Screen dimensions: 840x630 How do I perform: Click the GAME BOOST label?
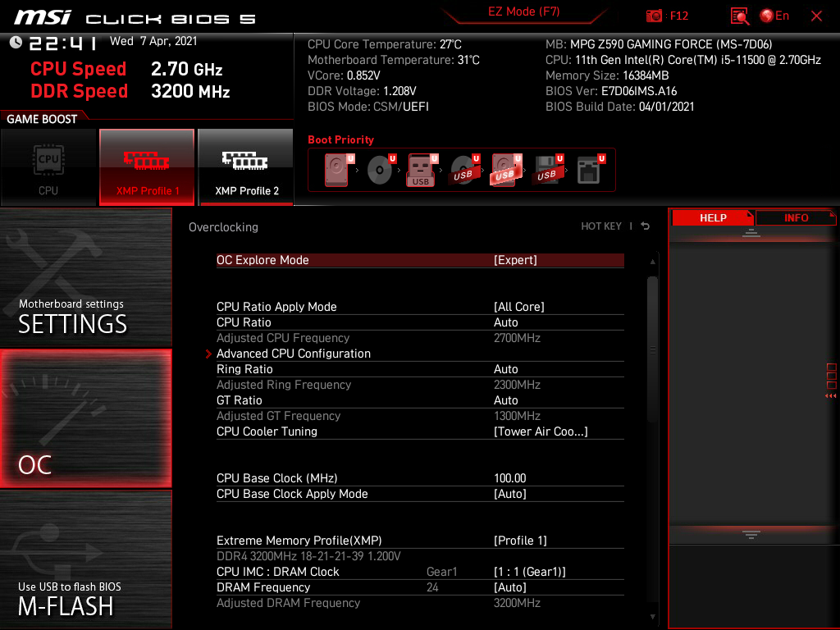[x=42, y=119]
